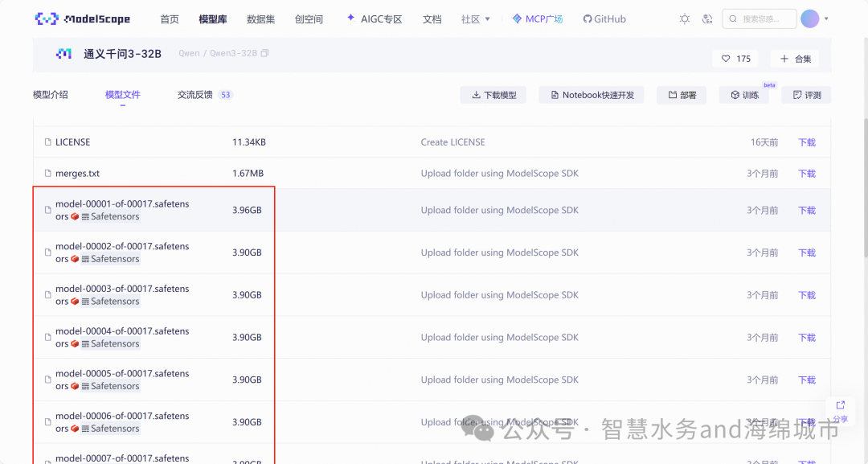This screenshot has width=868, height=464.
Task: Add model to 合集 collection
Action: [796, 59]
